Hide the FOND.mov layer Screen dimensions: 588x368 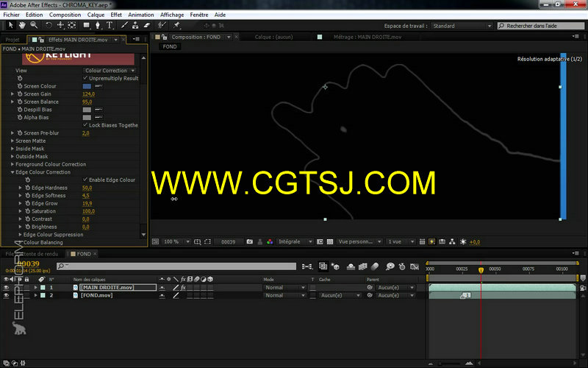6,296
